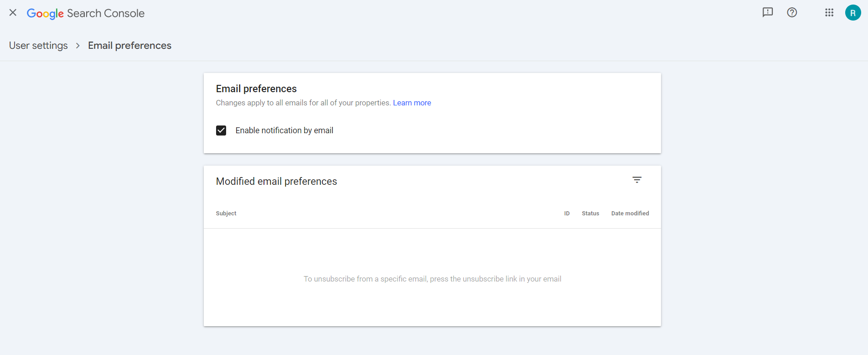Image resolution: width=868 pixels, height=355 pixels.
Task: Click the Google Search Console logo
Action: [x=86, y=13]
